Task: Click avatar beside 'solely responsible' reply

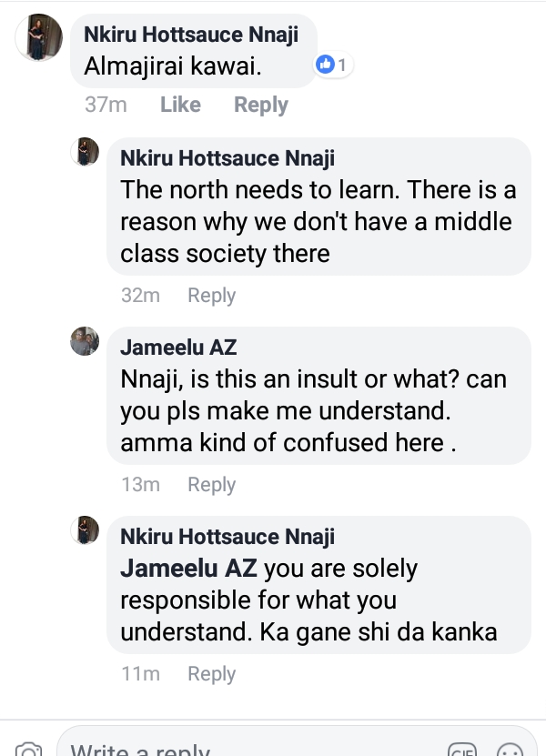Action: tap(85, 530)
